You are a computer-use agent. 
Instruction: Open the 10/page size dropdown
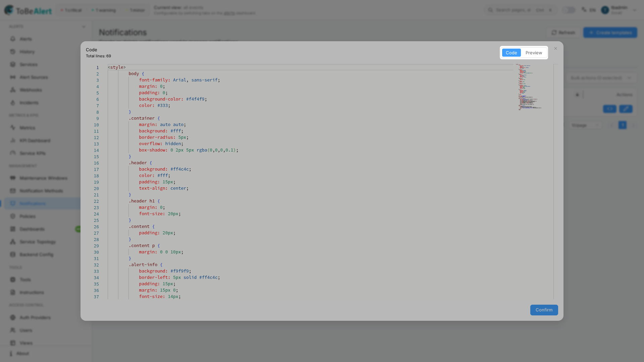point(585,125)
